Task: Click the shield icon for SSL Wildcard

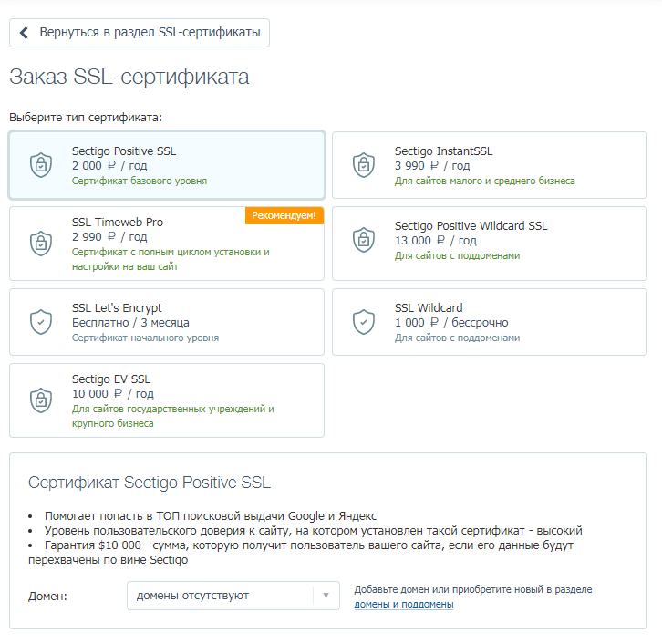Action: [x=364, y=322]
